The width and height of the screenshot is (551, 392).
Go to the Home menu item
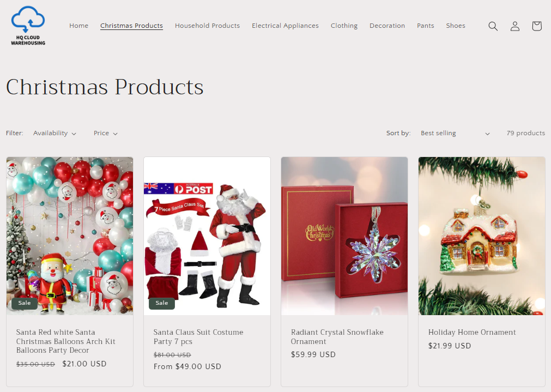78,26
